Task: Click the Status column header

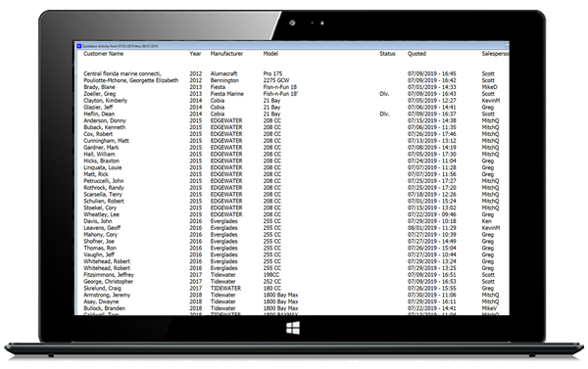Action: 387,54
